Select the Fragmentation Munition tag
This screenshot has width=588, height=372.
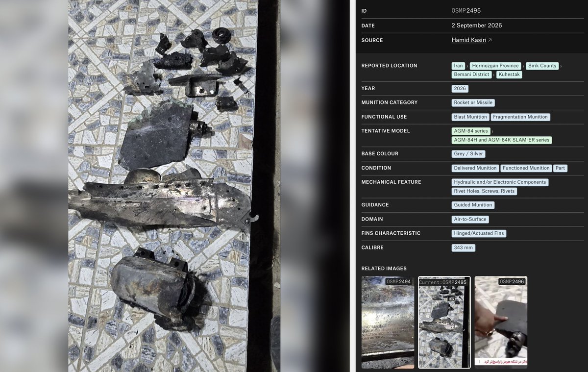(x=520, y=117)
